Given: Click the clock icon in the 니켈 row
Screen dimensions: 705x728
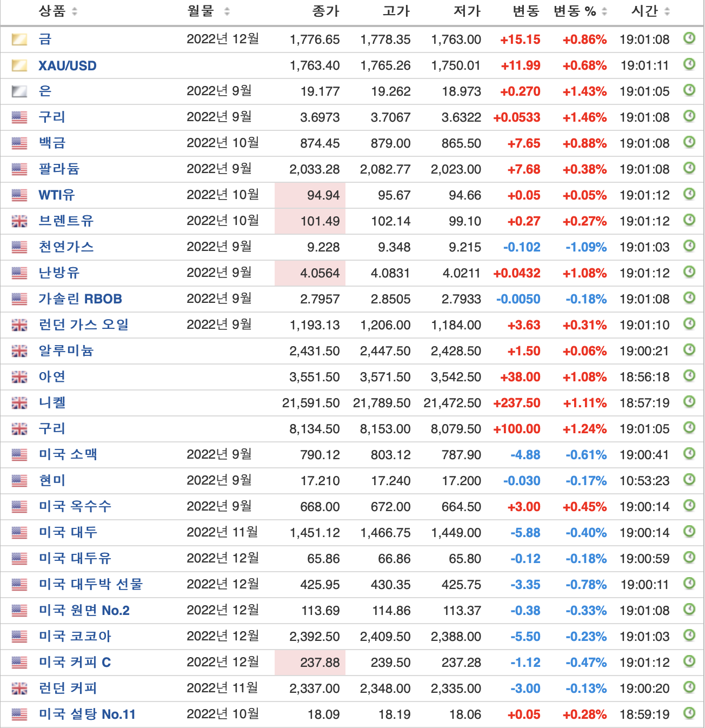Looking at the screenshot, I should pyautogui.click(x=689, y=401).
